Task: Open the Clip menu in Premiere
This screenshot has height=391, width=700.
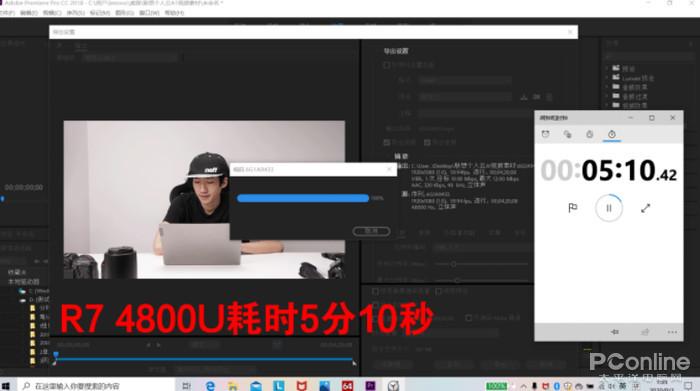Action: click(52, 12)
